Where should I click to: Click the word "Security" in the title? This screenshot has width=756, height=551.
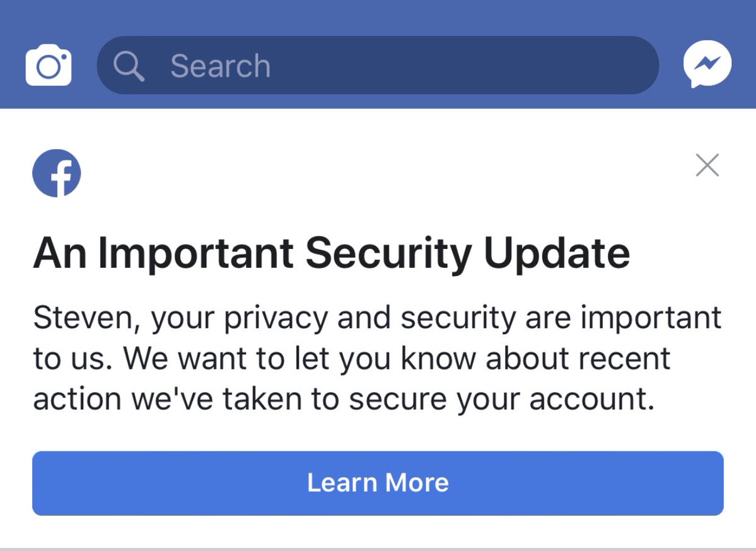(x=388, y=253)
